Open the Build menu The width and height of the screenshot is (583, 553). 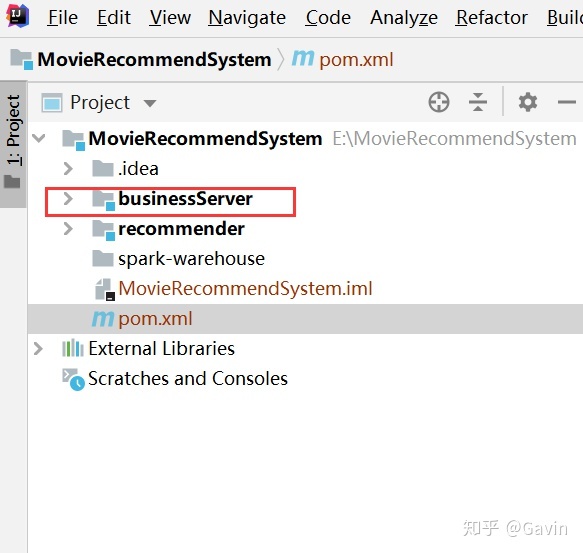coord(565,17)
